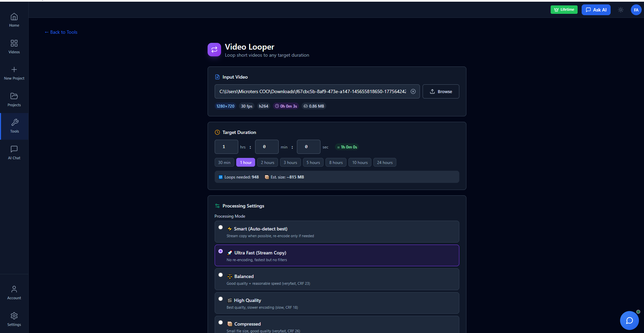Pick the 30 min duration preset

coord(224,163)
